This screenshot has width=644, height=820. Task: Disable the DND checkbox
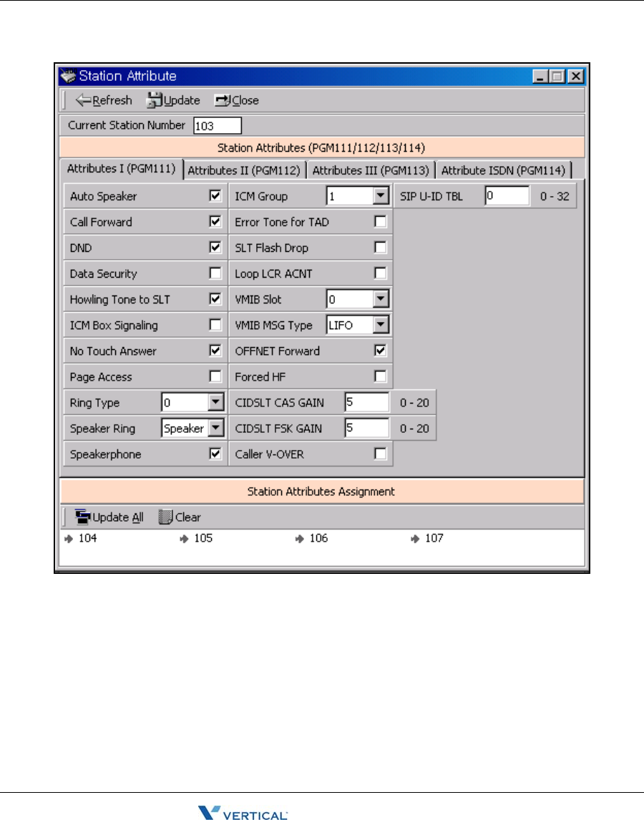pyautogui.click(x=215, y=247)
